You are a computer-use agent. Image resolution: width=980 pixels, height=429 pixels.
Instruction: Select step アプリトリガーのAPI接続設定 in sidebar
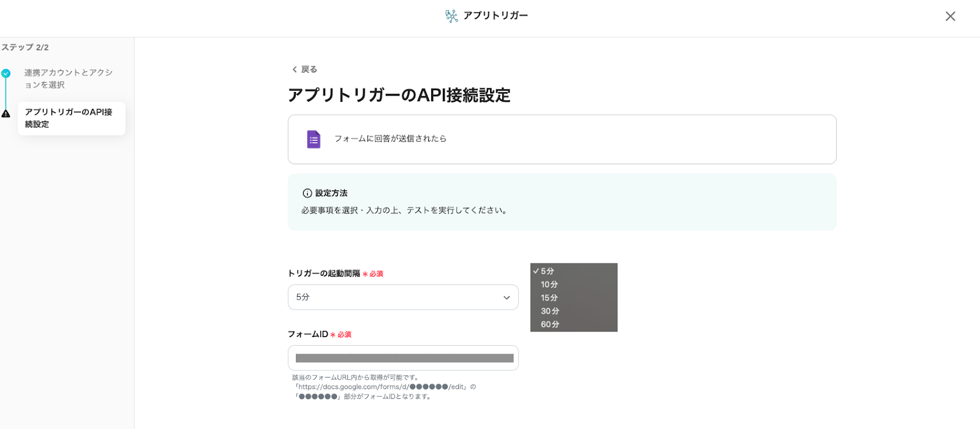point(71,118)
